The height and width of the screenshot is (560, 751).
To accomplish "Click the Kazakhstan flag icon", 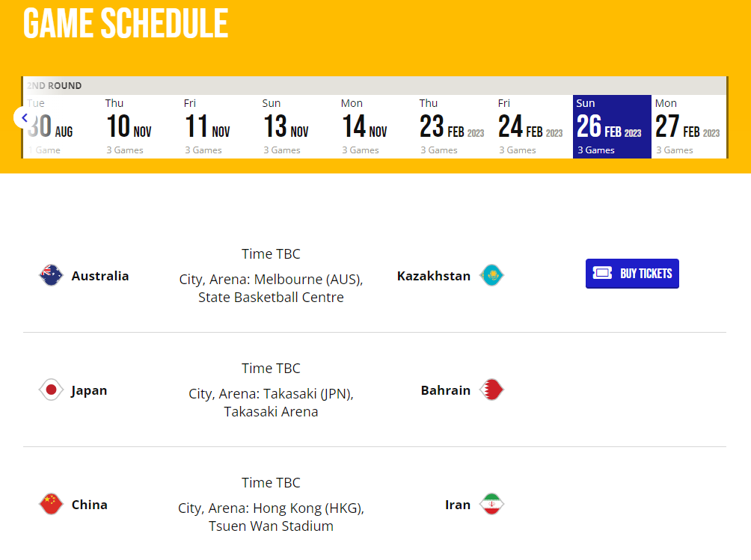I will (x=492, y=275).
